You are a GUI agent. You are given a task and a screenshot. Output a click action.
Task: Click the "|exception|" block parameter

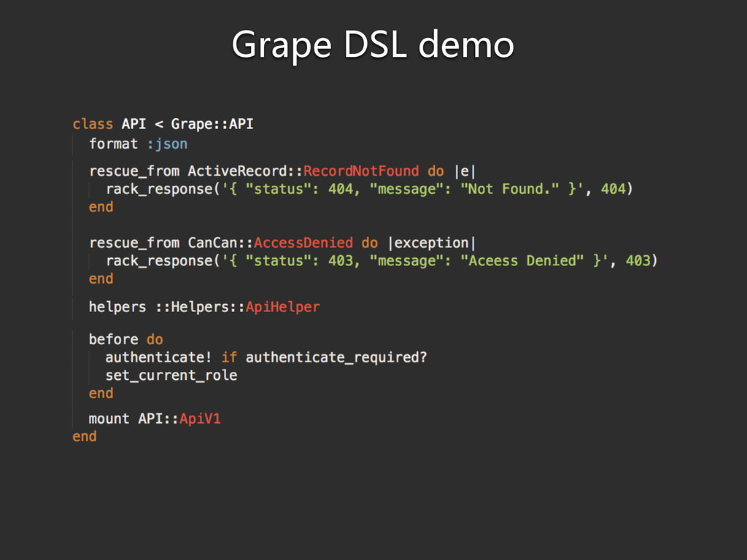point(432,244)
